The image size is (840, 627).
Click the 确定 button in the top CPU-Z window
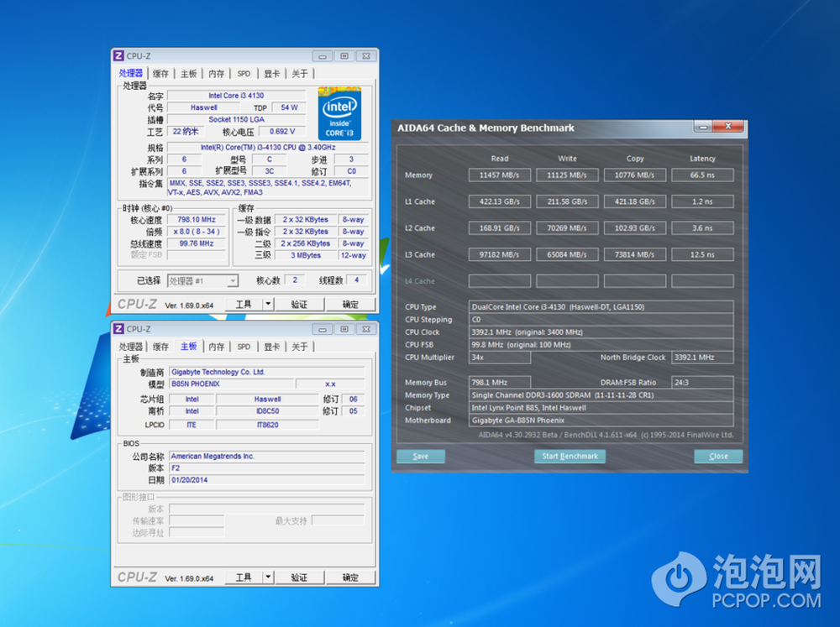pyautogui.click(x=350, y=304)
